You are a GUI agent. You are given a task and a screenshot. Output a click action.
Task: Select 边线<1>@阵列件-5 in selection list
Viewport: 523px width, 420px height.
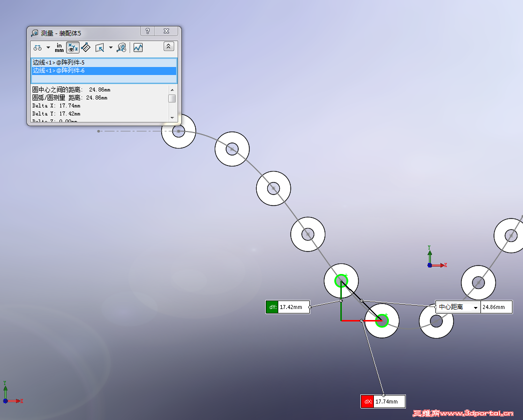coord(104,62)
